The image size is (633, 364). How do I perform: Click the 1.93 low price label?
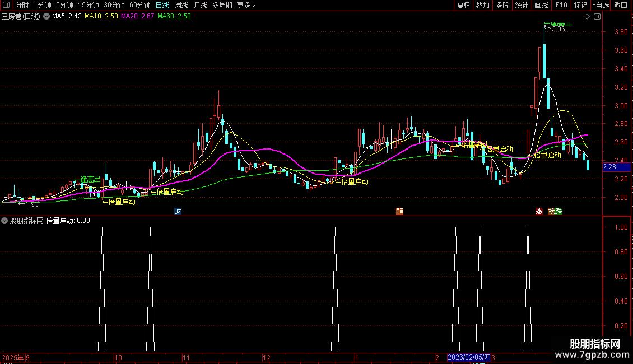(32, 204)
